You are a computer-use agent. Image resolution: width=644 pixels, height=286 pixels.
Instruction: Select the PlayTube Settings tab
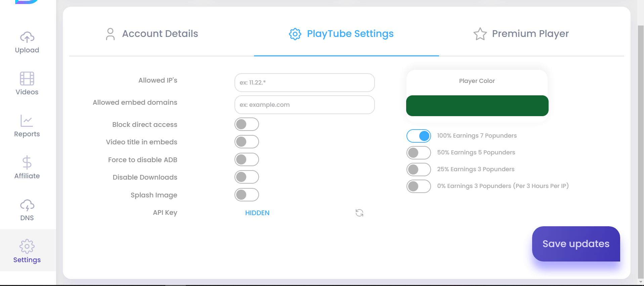(341, 34)
